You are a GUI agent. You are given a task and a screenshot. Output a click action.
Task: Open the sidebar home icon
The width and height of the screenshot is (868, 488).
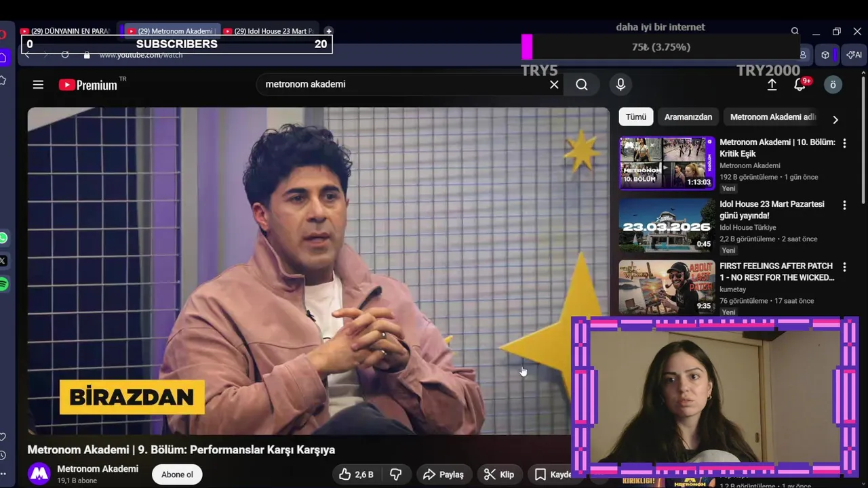pyautogui.click(x=3, y=58)
